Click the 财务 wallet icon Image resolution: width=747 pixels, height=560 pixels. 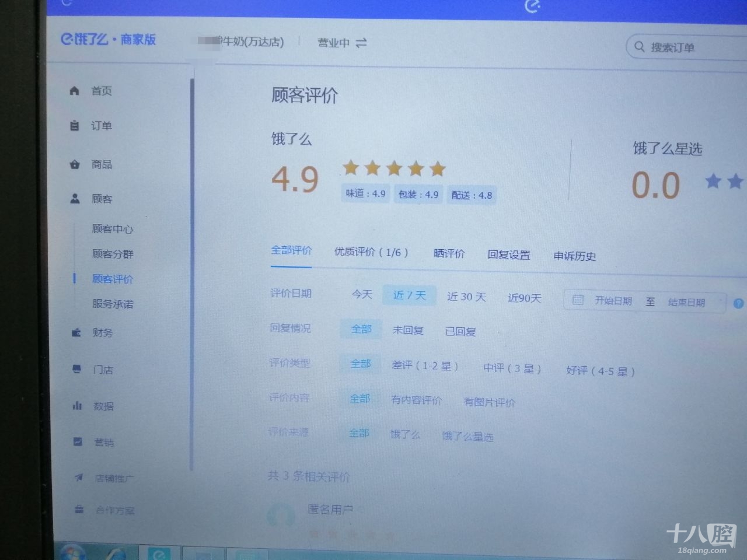coord(76,332)
